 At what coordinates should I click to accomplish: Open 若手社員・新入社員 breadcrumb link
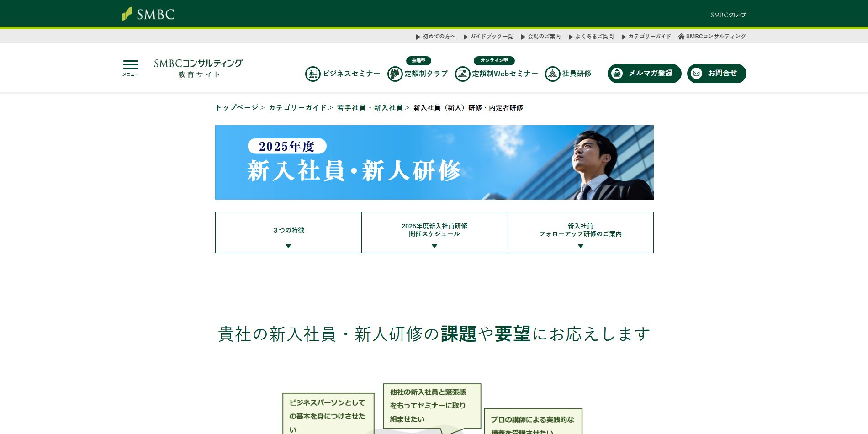click(x=370, y=108)
